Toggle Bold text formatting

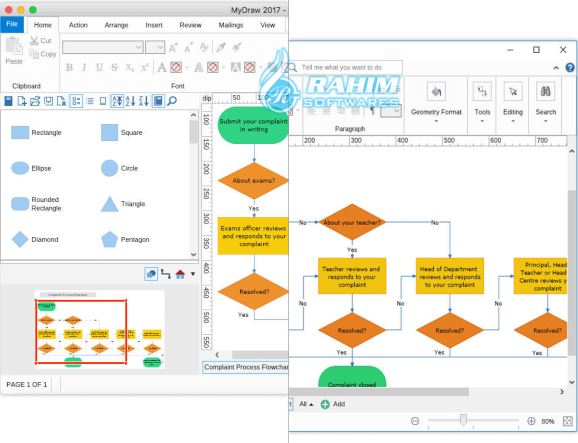tap(69, 67)
